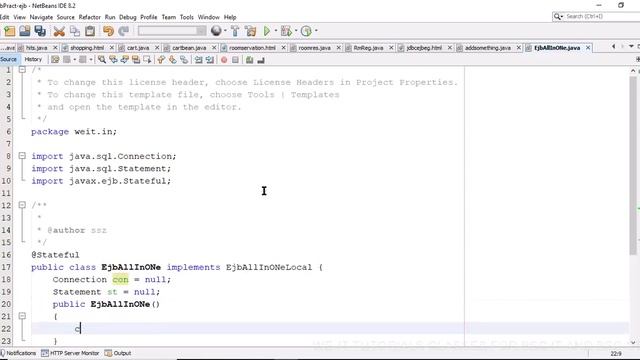Open the HTTP Server Monitor panel
Image resolution: width=640 pixels, height=360 pixels.
70,353
